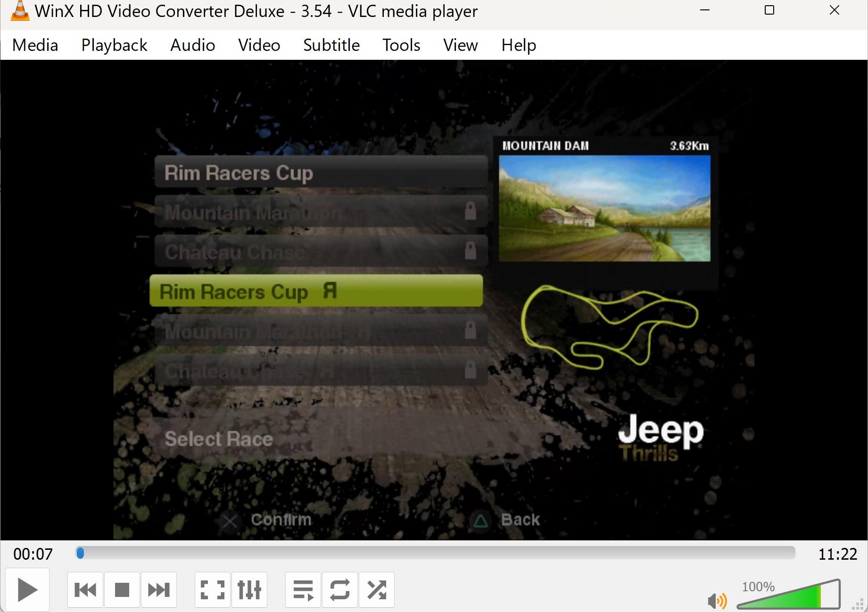Toggle fullscreen video mode

(213, 590)
